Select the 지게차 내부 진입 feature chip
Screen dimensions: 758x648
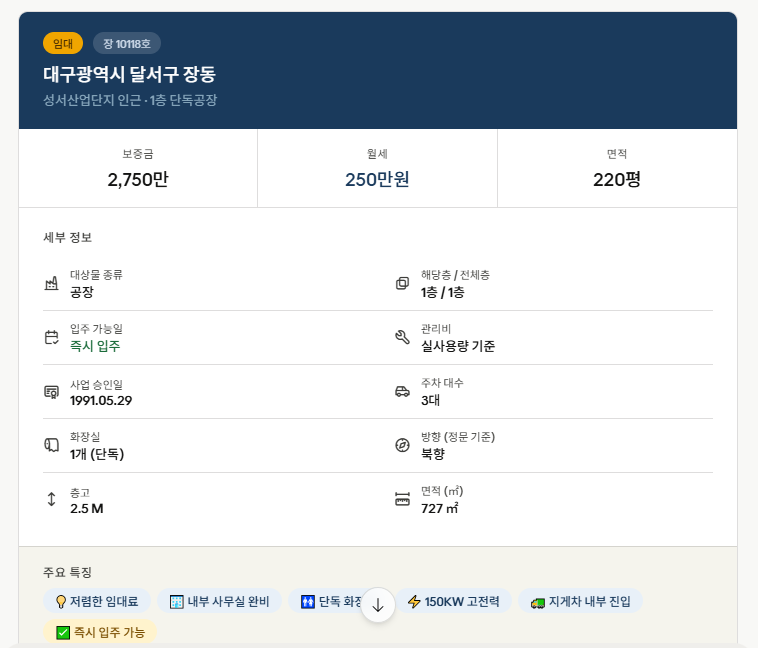click(x=580, y=601)
